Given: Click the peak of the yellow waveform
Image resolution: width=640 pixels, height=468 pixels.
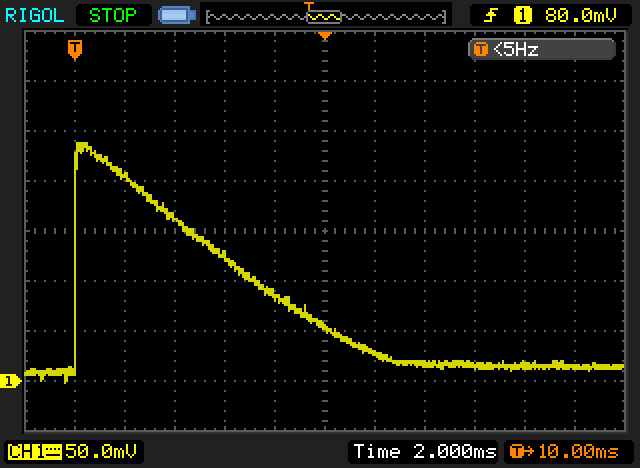Looking at the screenshot, I should pyautogui.click(x=82, y=145).
